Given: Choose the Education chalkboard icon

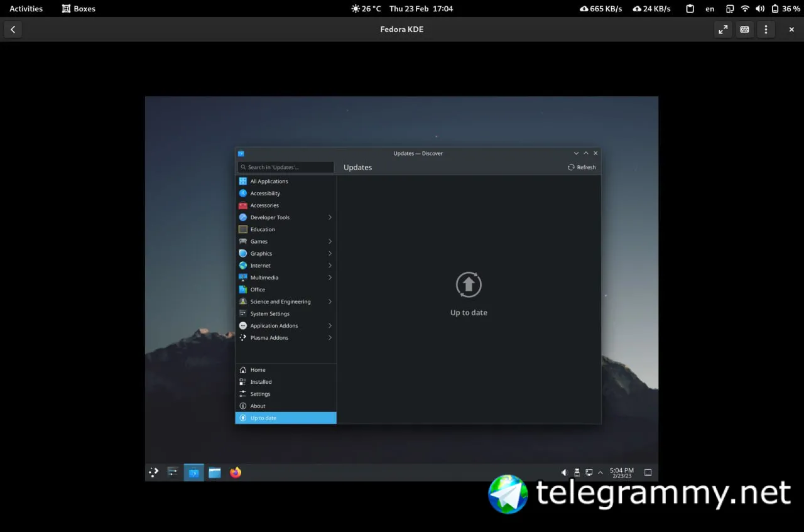Looking at the screenshot, I should click(x=243, y=229).
